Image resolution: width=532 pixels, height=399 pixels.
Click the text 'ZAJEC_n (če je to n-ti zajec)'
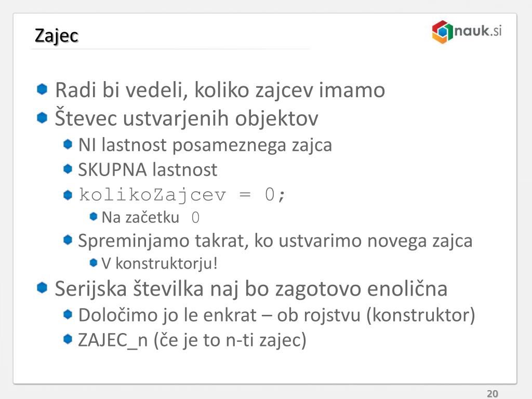pyautogui.click(x=192, y=340)
